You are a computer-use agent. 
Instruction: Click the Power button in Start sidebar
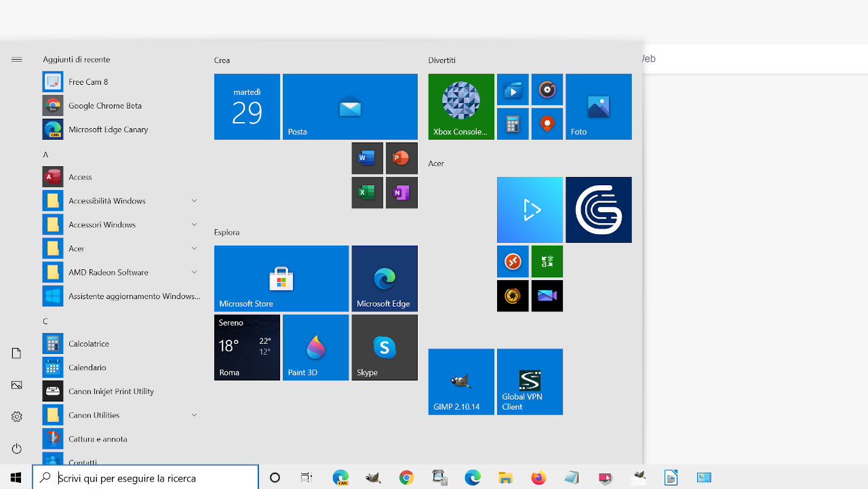click(x=16, y=449)
